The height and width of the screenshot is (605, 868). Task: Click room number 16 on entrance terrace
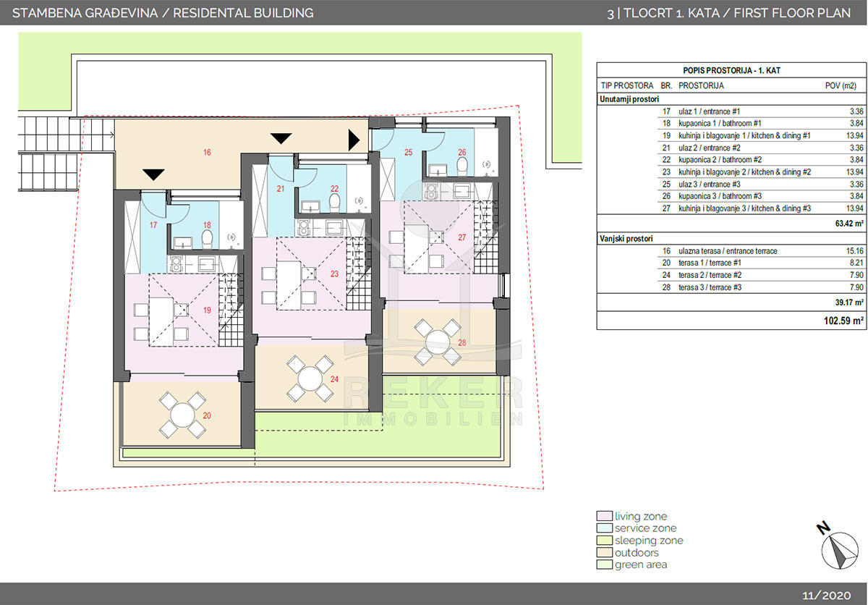(207, 153)
